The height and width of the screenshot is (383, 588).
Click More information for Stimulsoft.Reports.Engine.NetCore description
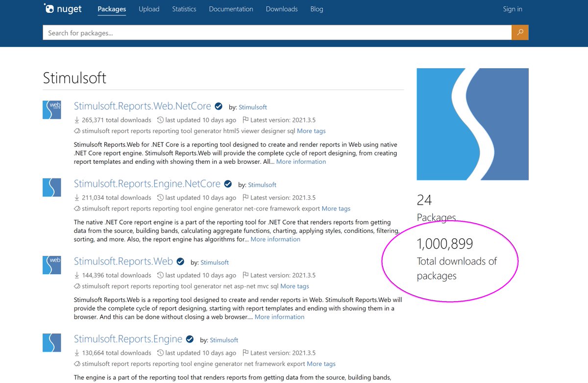[x=275, y=239]
